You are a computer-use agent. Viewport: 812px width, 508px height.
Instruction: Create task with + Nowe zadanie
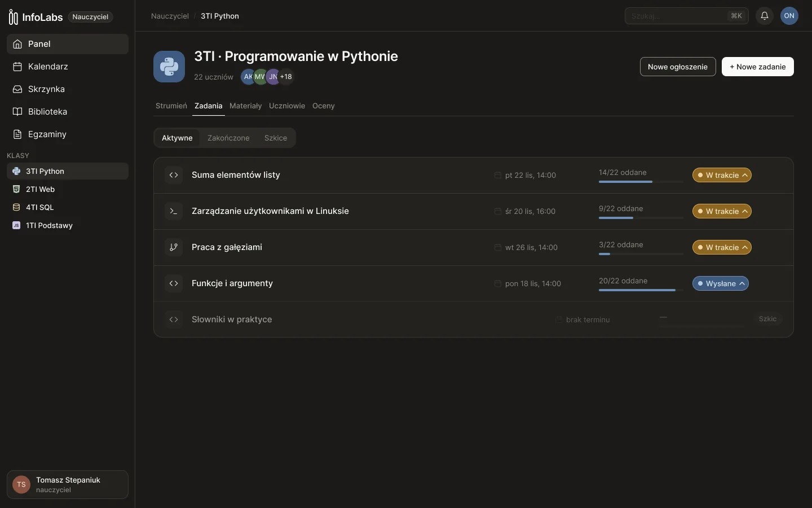[x=758, y=67]
